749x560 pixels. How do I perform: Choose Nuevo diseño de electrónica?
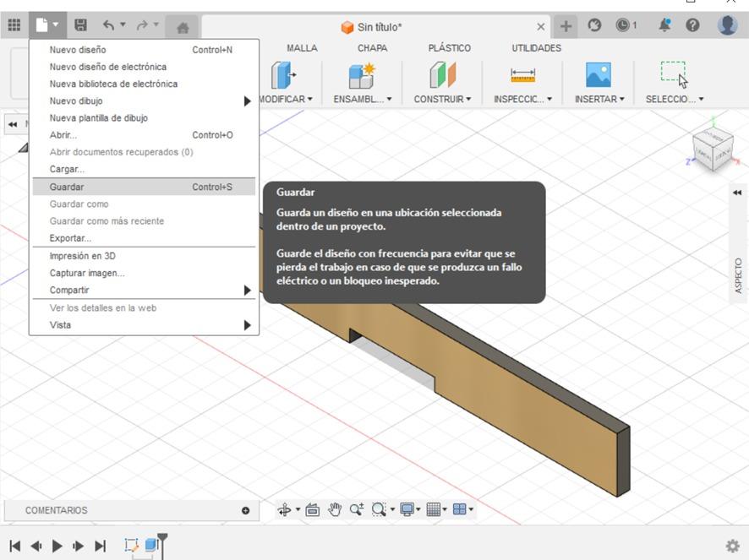(x=144, y=67)
